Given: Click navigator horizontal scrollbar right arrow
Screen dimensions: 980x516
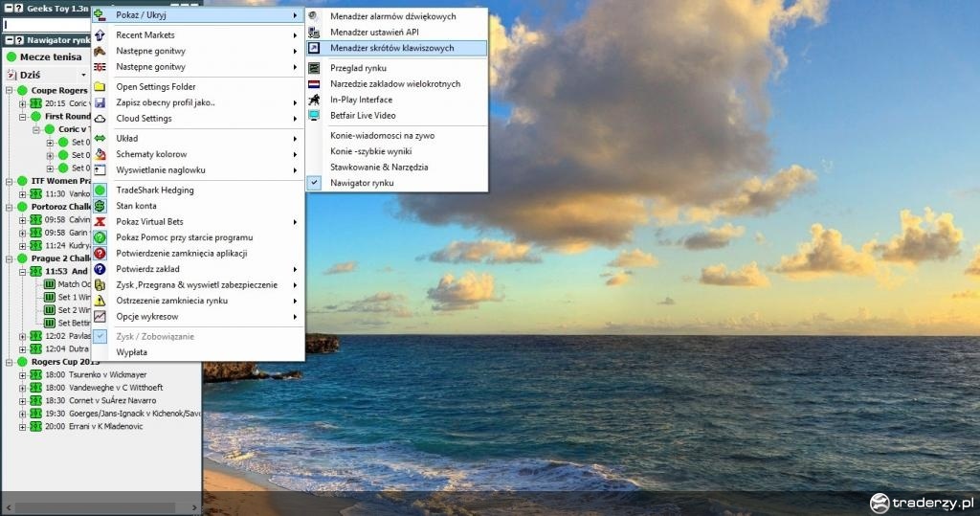Looking at the screenshot, I should pos(194,507).
